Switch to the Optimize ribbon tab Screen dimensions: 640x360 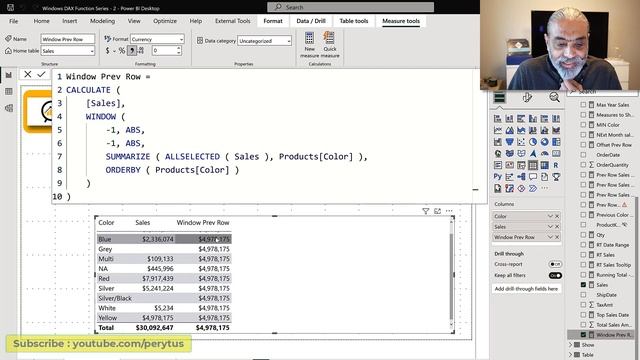(165, 21)
